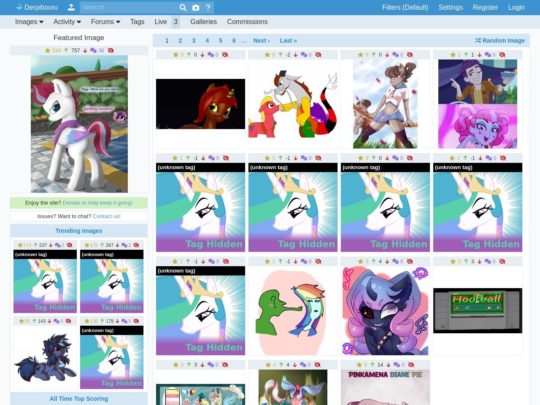
Task: Open the Settings page
Action: 450,7
